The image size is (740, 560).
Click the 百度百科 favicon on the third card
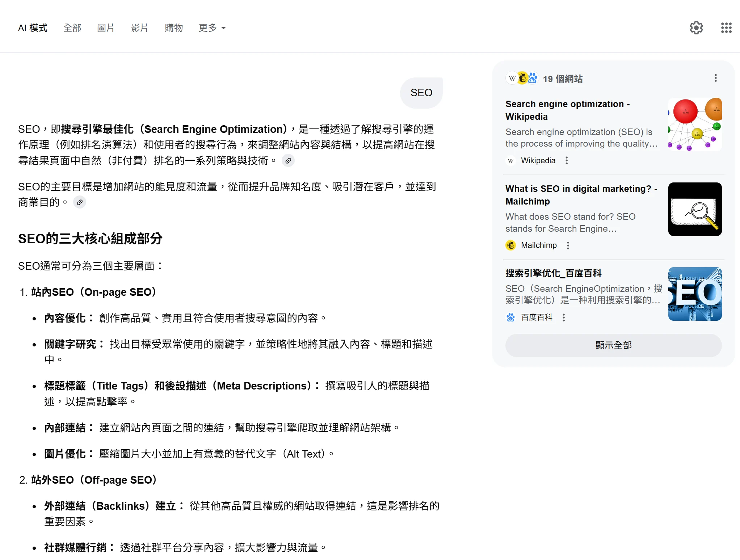tap(510, 317)
